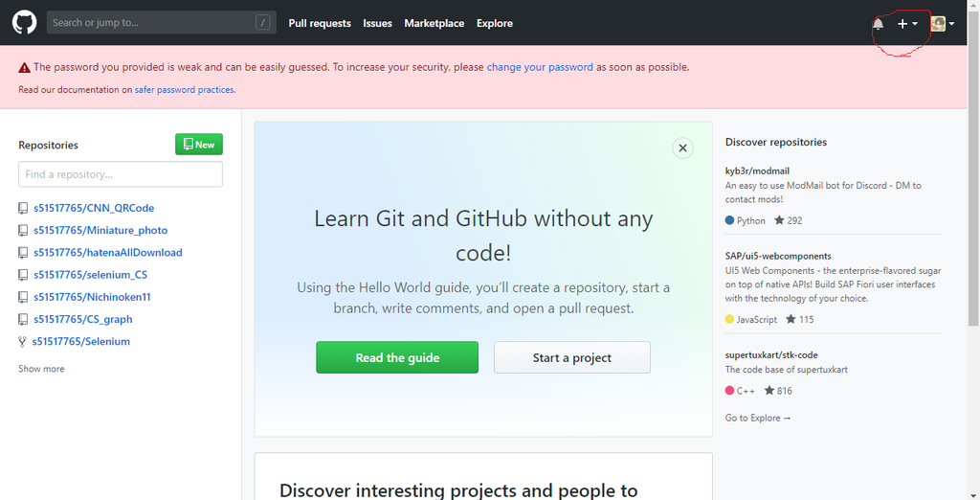Open discovered repository SAP/ui5-webcomponents
Image resolution: width=980 pixels, height=500 pixels.
778,256
